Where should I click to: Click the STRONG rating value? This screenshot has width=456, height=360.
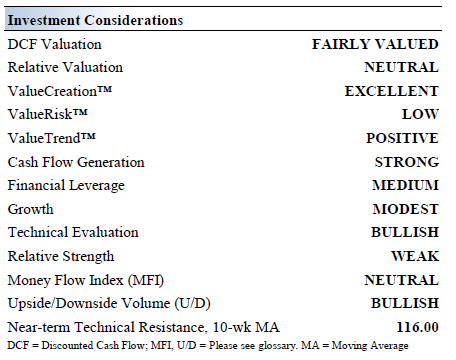(407, 162)
